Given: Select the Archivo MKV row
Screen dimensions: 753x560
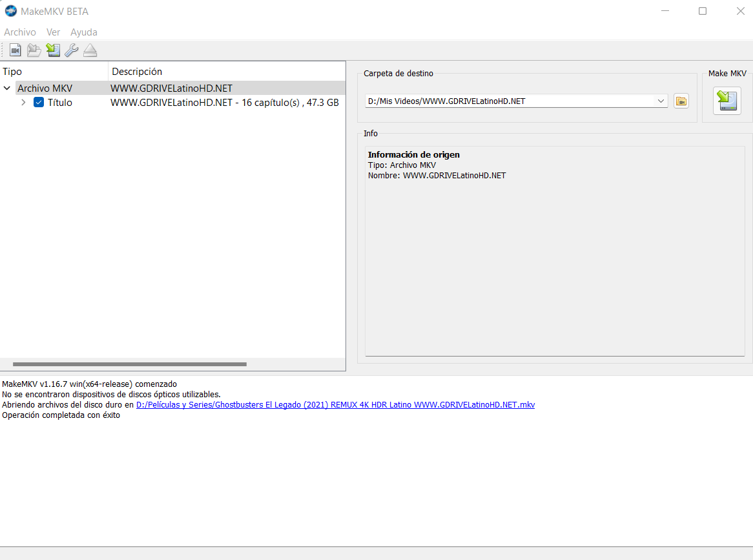Looking at the screenshot, I should [x=173, y=88].
